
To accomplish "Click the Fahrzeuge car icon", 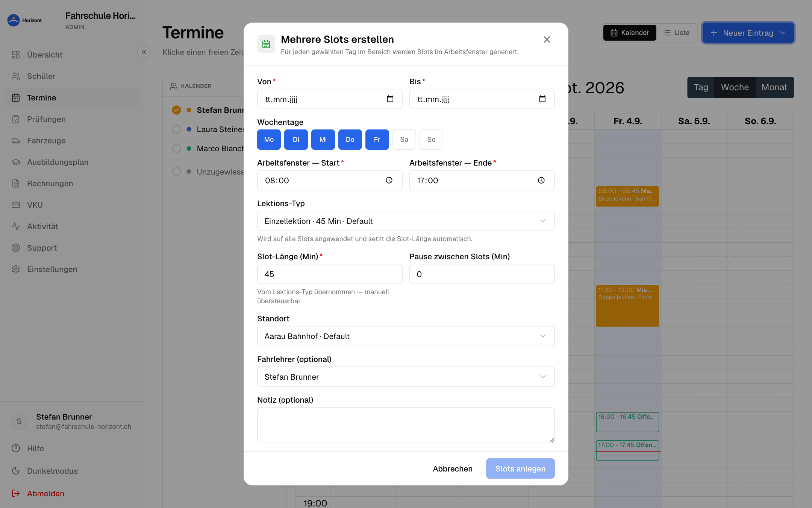I will point(16,141).
